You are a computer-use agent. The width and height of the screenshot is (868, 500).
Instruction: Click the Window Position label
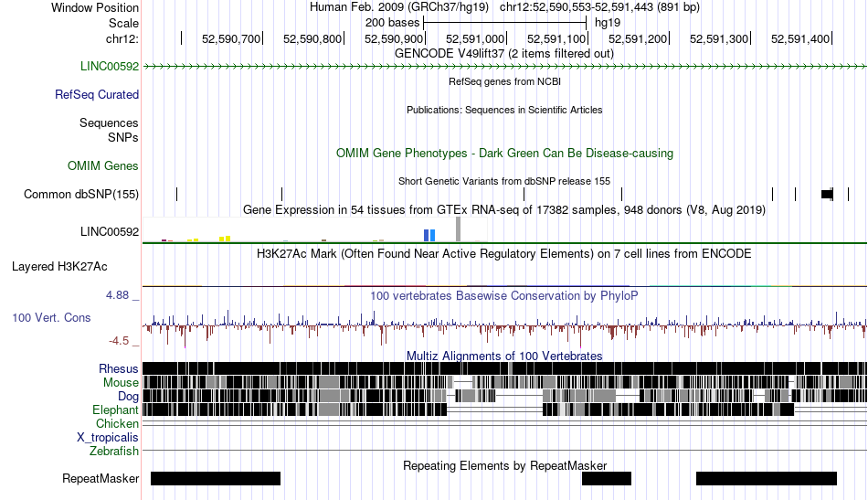coord(95,7)
